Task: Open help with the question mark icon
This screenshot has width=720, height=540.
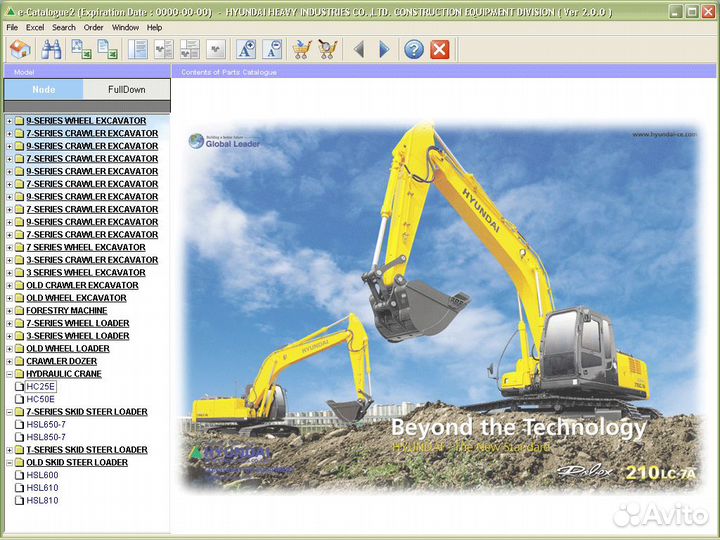Action: tap(414, 49)
